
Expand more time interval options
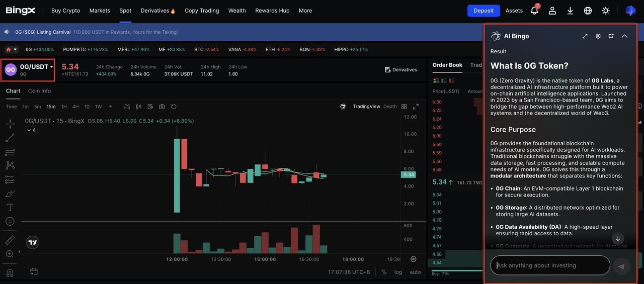coord(110,107)
